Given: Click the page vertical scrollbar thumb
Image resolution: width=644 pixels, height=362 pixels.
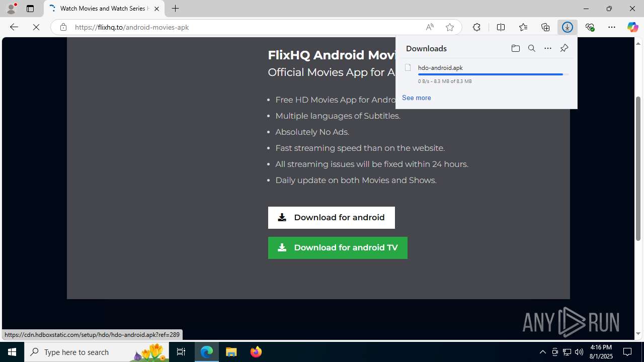Looking at the screenshot, I should click(x=638, y=168).
